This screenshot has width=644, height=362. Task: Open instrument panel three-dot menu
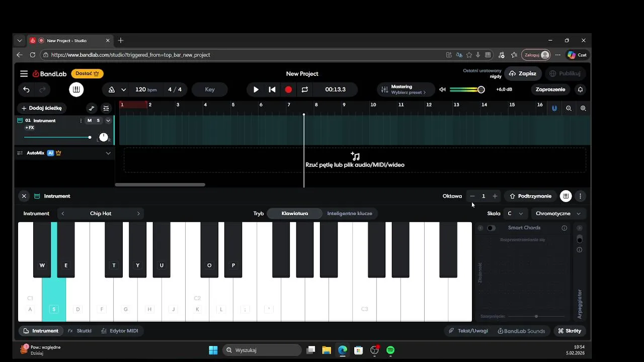point(580,196)
